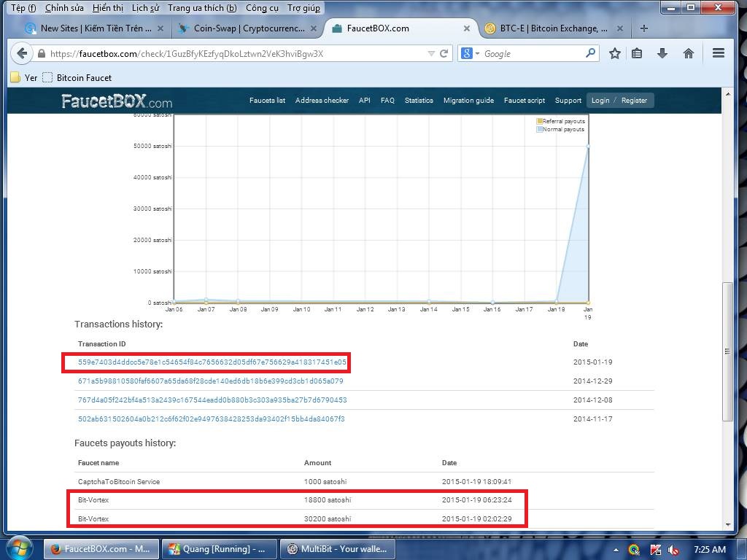
Task: Click the Referral payouts legend swatch
Action: pos(540,121)
